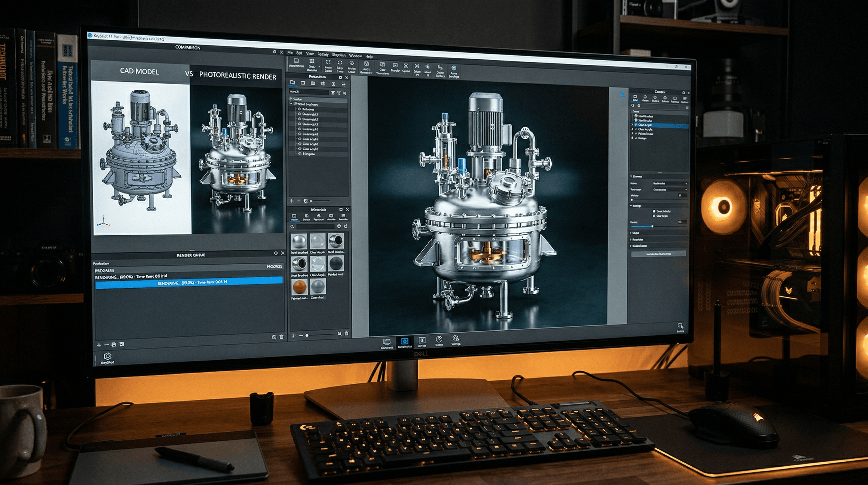Open the Window menu
The height and width of the screenshot is (485, 868).
356,56
